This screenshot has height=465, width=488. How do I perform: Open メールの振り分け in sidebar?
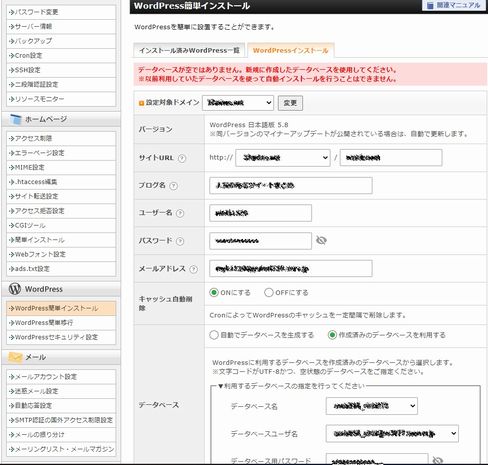coord(61,435)
